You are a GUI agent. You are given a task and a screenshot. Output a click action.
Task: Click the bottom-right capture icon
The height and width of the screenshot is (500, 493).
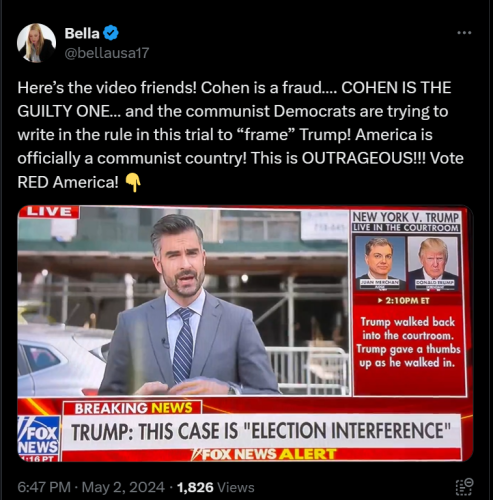[464, 487]
